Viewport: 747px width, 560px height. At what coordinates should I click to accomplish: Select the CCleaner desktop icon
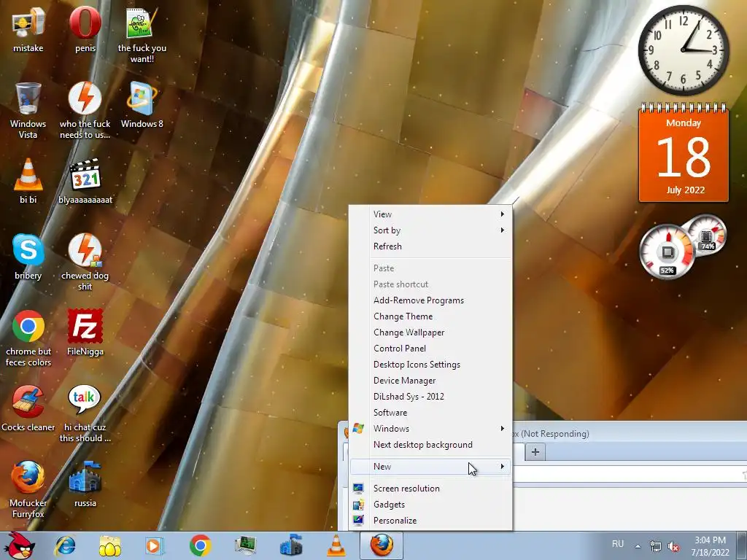(x=28, y=408)
